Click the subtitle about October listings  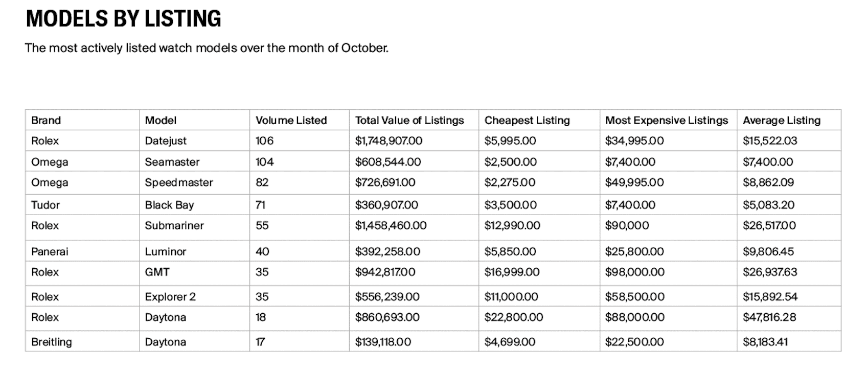(207, 48)
